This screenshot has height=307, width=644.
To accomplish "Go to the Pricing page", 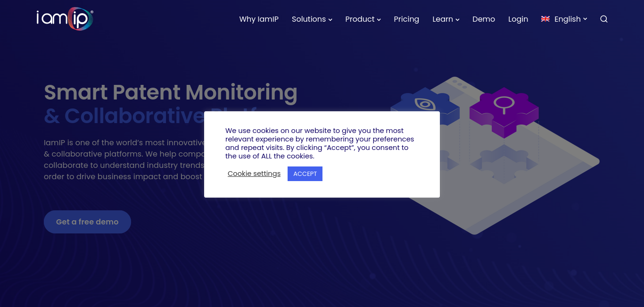I will click(406, 19).
